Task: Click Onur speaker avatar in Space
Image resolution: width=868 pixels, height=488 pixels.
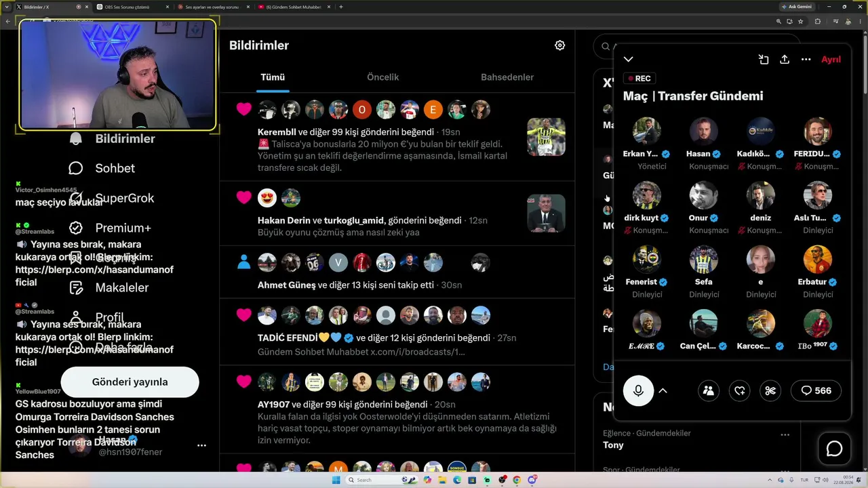Action: coord(704,195)
